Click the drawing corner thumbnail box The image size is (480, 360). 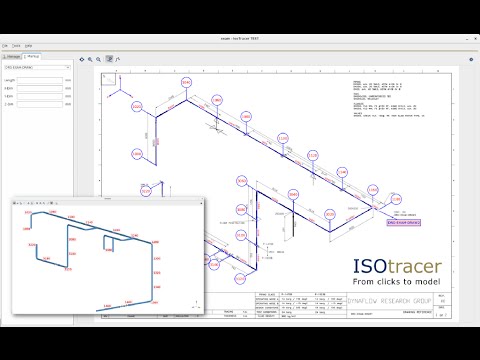[x=109, y=79]
